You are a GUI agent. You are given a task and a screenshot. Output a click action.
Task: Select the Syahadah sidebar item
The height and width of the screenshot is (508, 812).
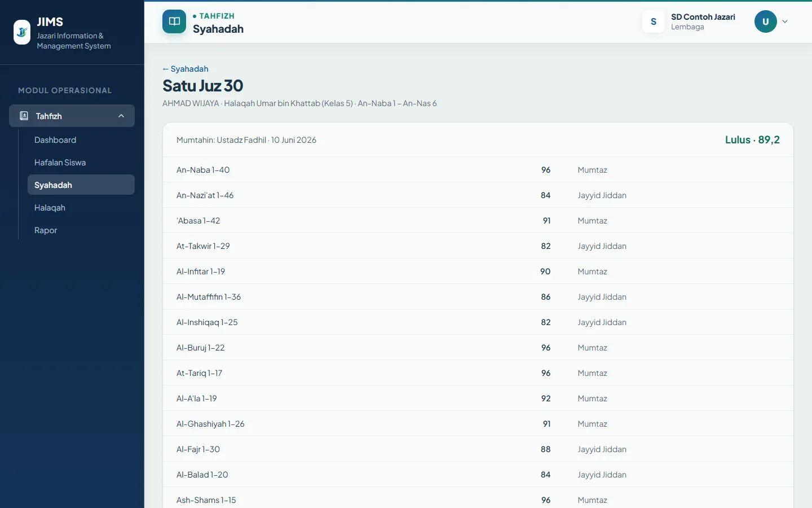click(81, 185)
